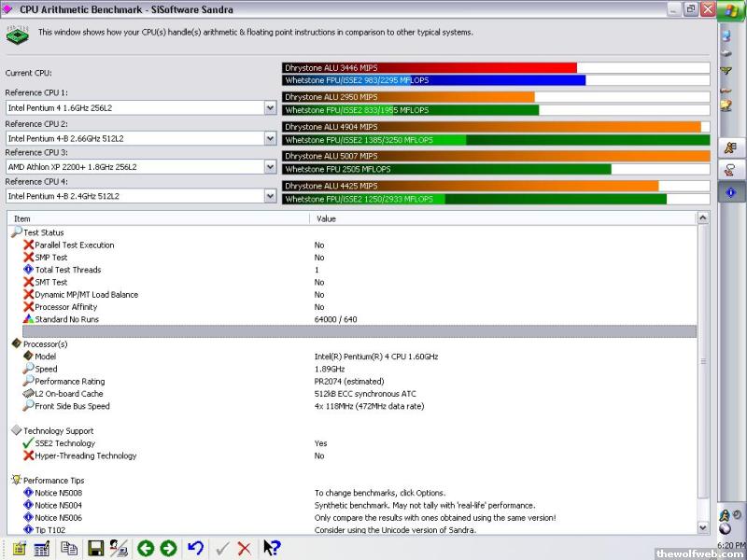Screen dimensions: 747x560
Task: Click the blue Refresh arrow icon
Action: tap(195, 549)
